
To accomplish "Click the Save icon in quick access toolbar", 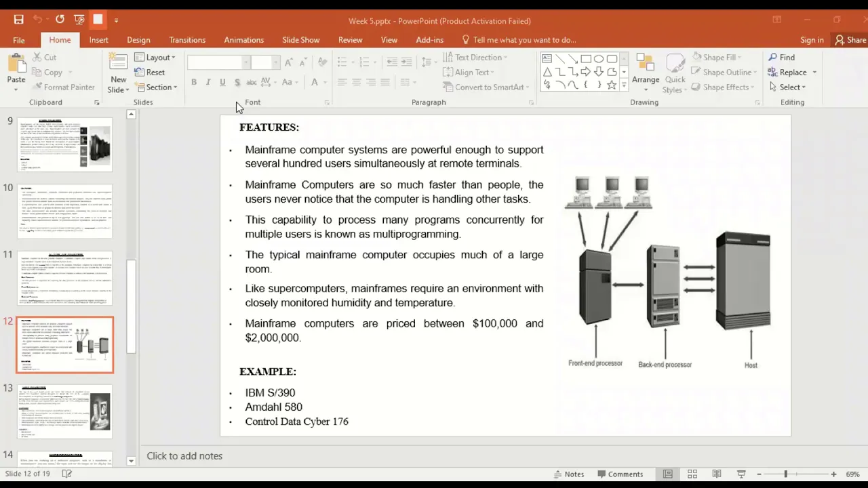I will click(x=18, y=20).
